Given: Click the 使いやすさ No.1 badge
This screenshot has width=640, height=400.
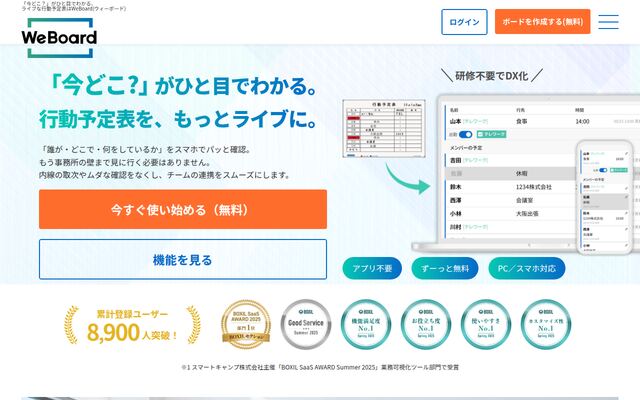Looking at the screenshot, I should click(x=486, y=324).
